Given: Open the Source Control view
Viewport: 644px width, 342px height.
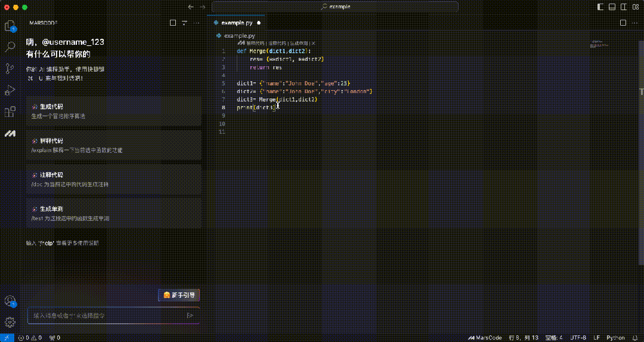Looking at the screenshot, I should pyautogui.click(x=10, y=68).
